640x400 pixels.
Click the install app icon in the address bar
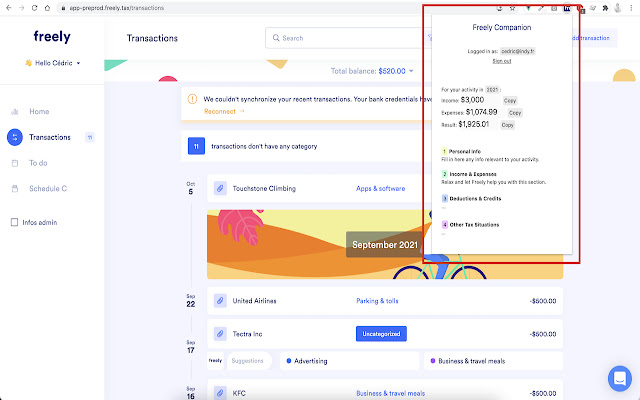[499, 8]
